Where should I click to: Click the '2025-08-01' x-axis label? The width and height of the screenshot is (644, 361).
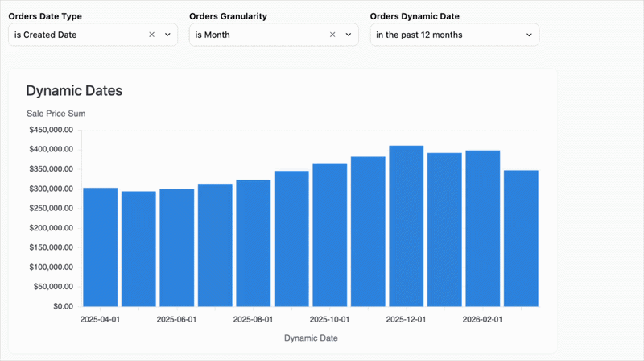point(253,319)
